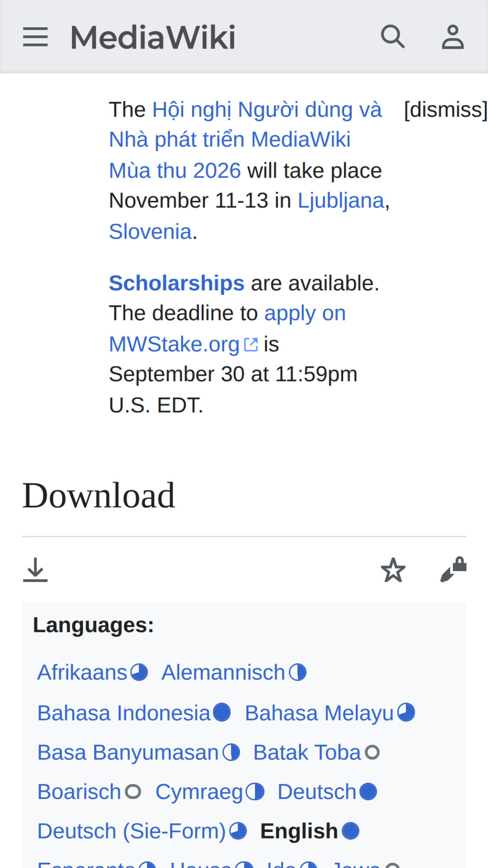Open the search icon in header

pos(393,36)
